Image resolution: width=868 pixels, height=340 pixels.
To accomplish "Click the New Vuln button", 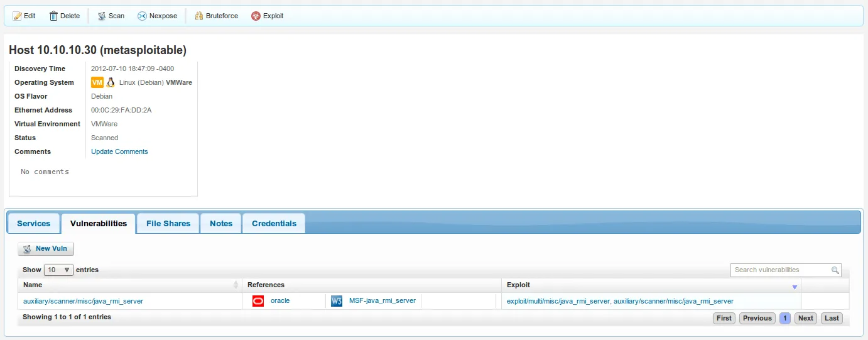I will (x=46, y=249).
